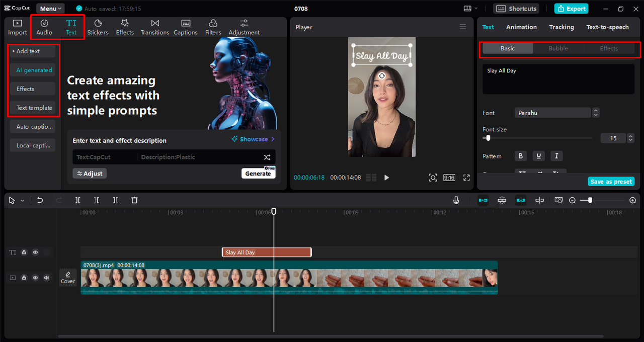Open the selection tool dropdown arrow in timeline

tap(22, 201)
